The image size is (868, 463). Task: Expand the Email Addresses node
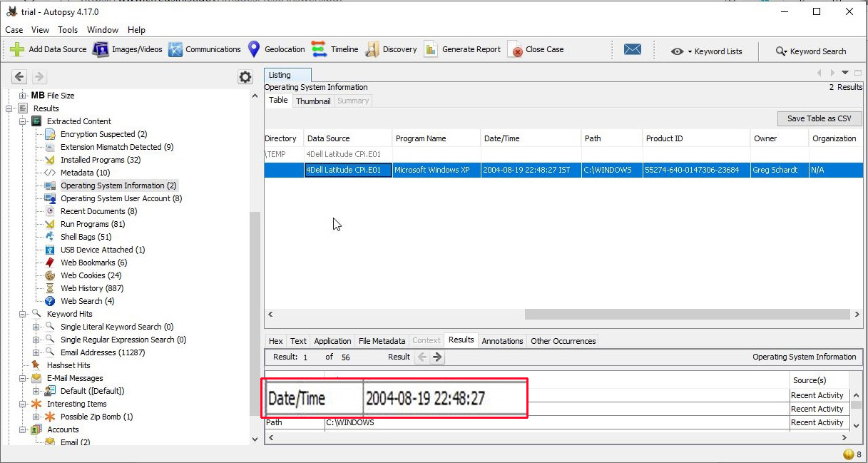36,352
